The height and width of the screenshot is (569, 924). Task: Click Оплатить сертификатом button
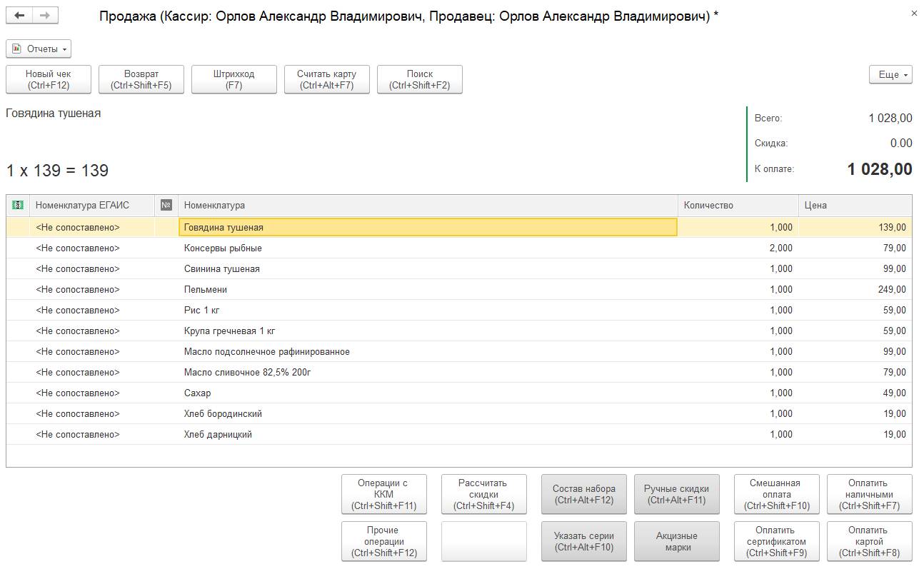[x=777, y=541]
